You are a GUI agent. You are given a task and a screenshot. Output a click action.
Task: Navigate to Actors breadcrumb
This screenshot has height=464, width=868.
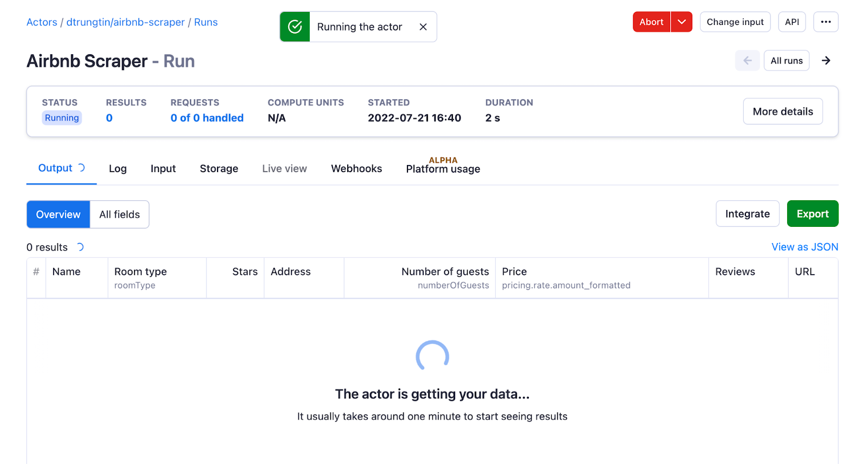point(42,22)
